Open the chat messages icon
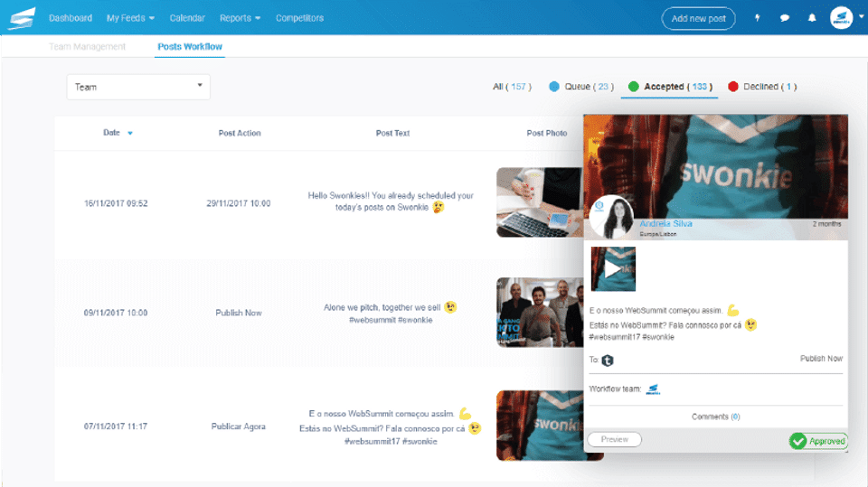 tap(785, 18)
